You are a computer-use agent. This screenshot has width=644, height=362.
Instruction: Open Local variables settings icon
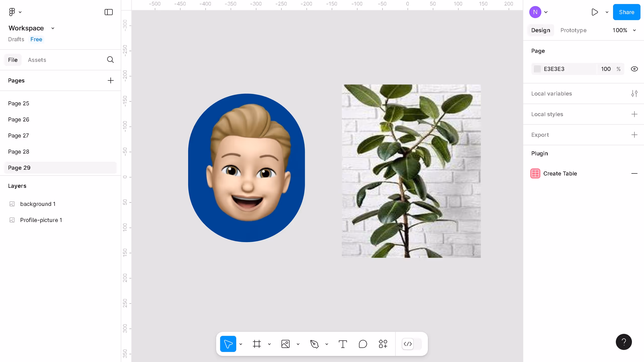tap(634, 94)
